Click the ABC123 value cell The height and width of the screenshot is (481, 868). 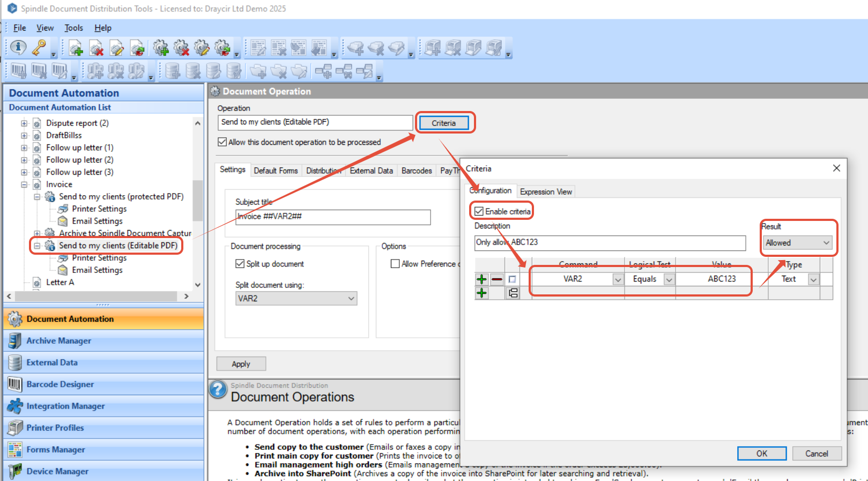tap(722, 279)
